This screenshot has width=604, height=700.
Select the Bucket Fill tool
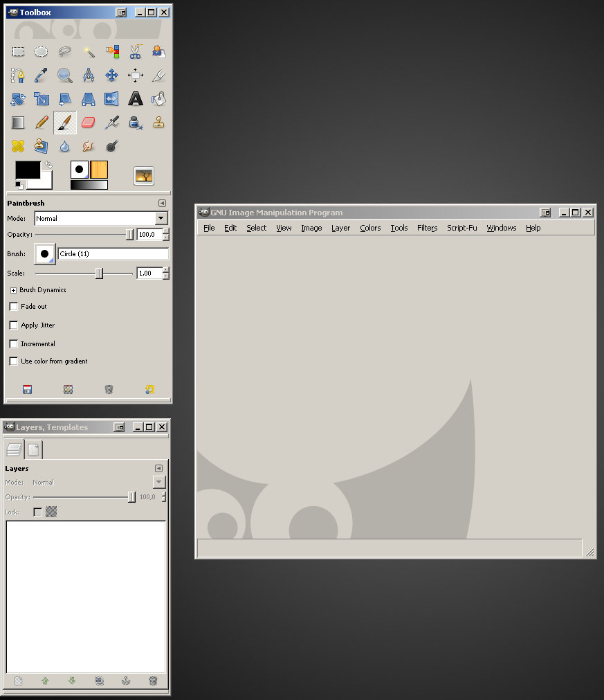point(159,98)
